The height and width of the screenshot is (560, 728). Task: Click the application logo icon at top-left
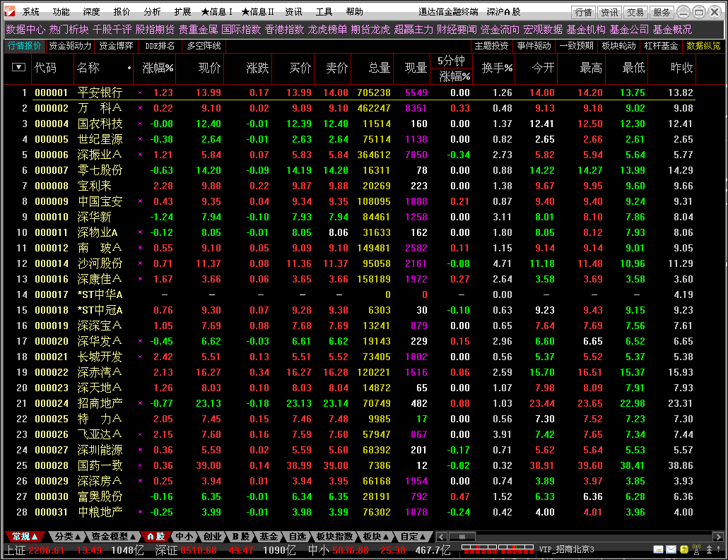pos(10,11)
